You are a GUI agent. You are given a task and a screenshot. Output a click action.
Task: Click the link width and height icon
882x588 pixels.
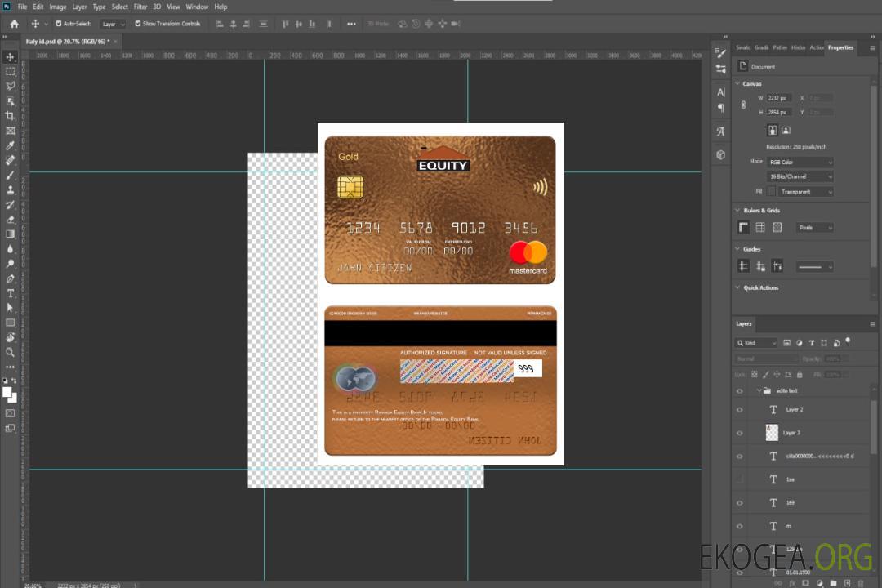(x=744, y=105)
